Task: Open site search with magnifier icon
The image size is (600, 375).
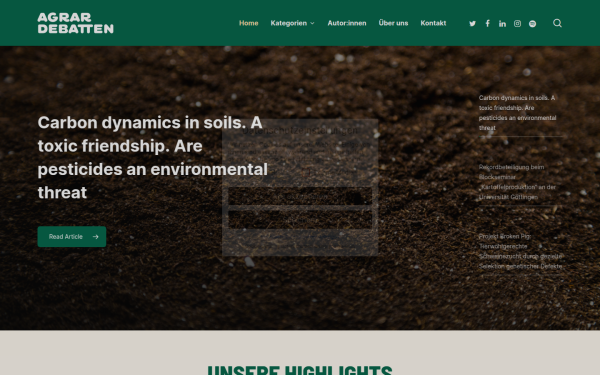Action: tap(557, 23)
